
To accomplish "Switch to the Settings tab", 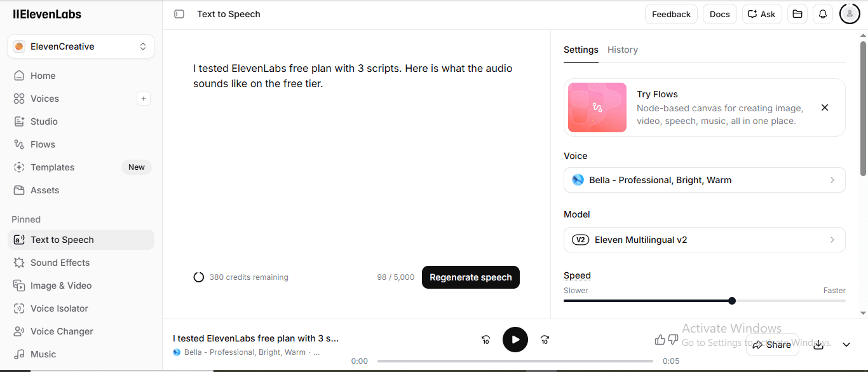I will [x=581, y=50].
